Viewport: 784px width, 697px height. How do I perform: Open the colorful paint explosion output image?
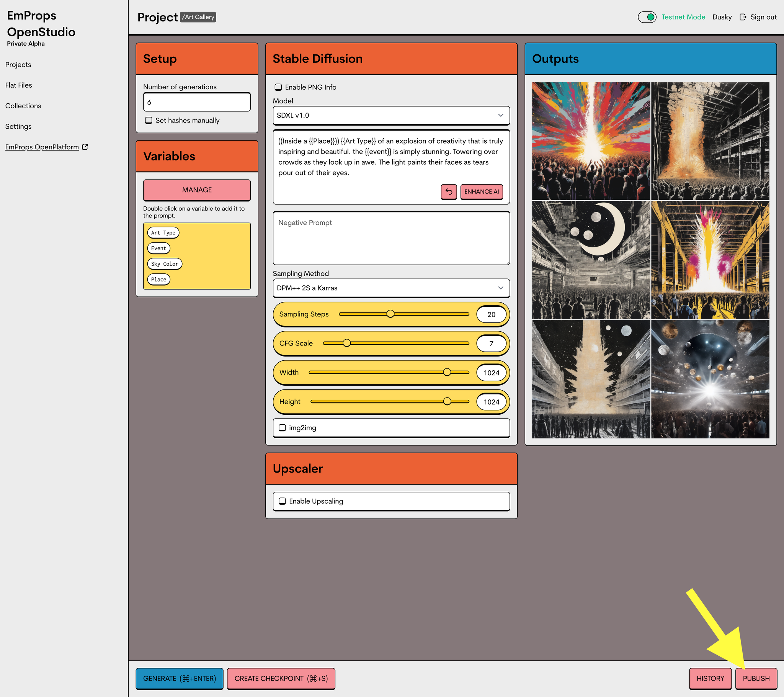coord(591,141)
